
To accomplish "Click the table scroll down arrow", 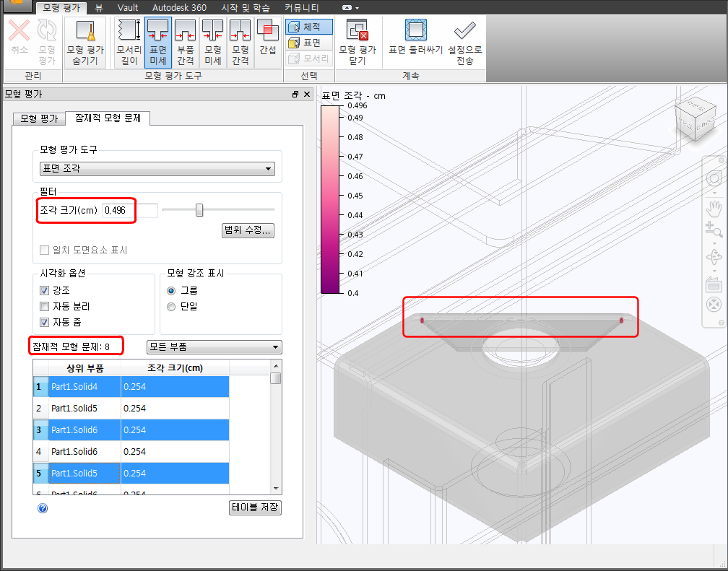I will [x=276, y=489].
